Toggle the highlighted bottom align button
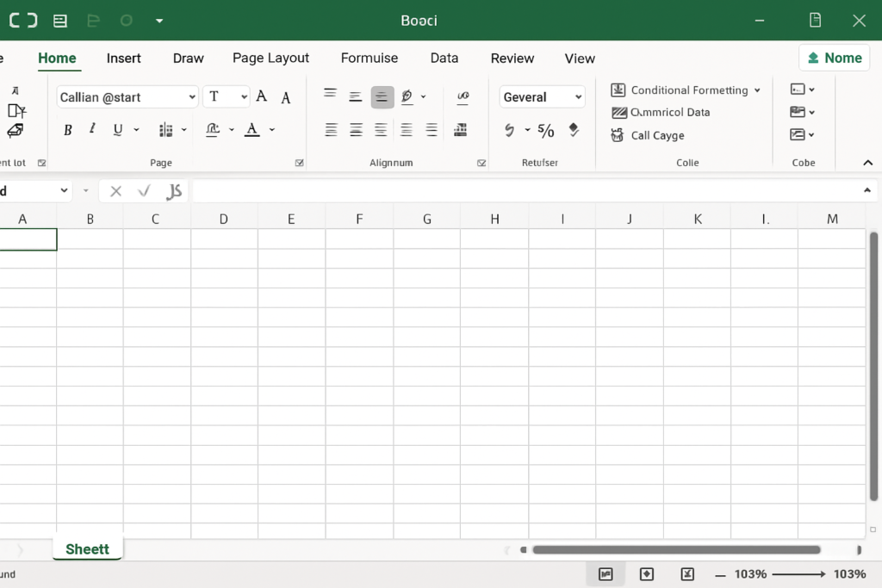The image size is (882, 588). 382,96
